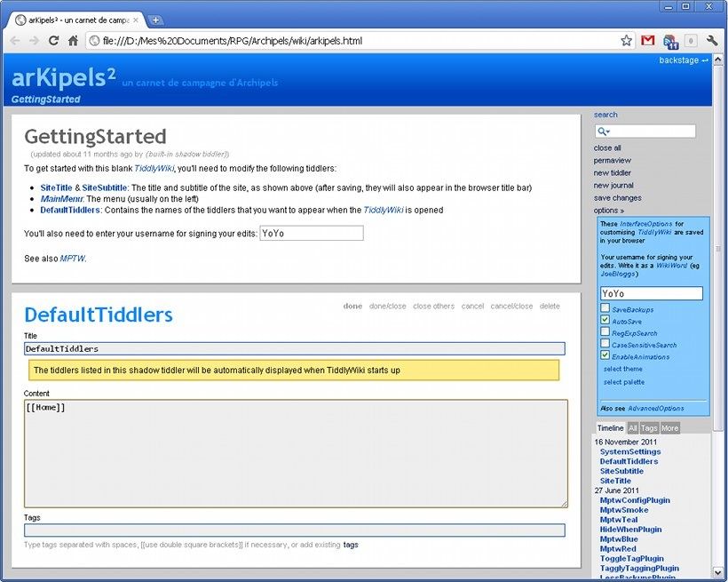Open SystemSettings in timeline
This screenshot has width=728, height=582.
point(630,451)
